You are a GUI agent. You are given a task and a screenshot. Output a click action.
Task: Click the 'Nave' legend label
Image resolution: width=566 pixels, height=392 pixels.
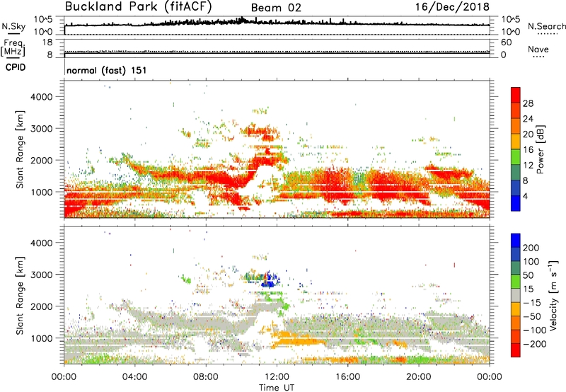[x=538, y=49]
